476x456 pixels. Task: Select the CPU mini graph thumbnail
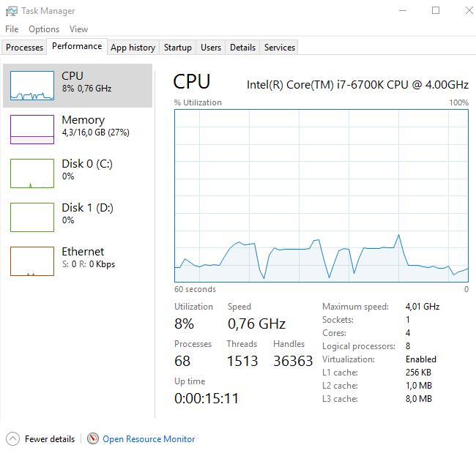click(32, 86)
